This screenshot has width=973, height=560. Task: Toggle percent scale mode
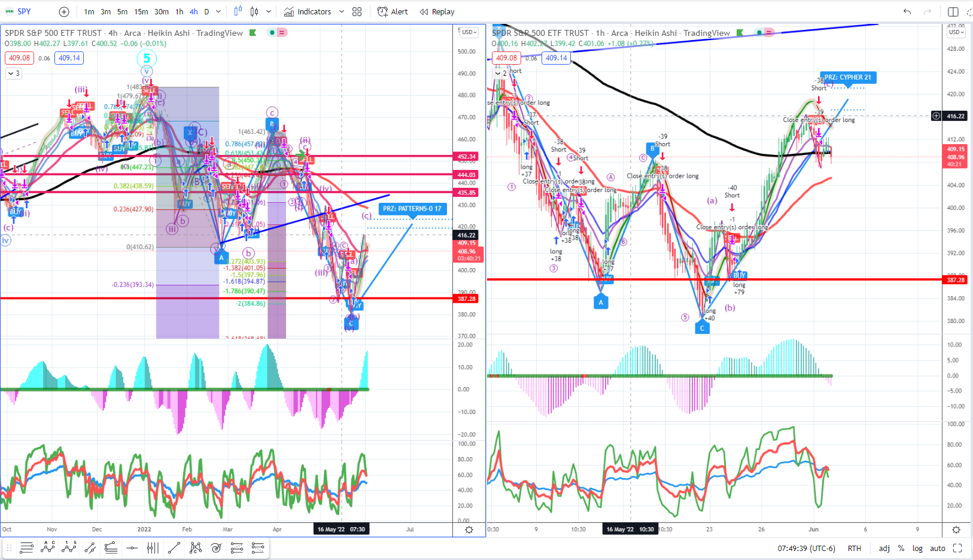[901, 548]
